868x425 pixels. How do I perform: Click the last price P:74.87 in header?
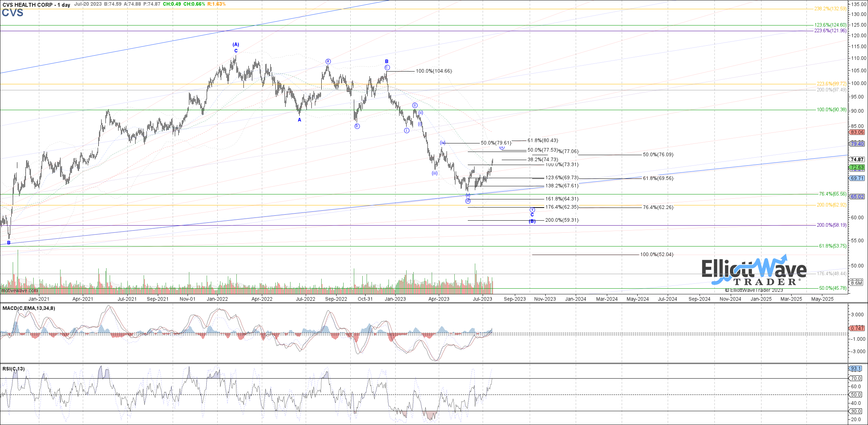tap(152, 4)
